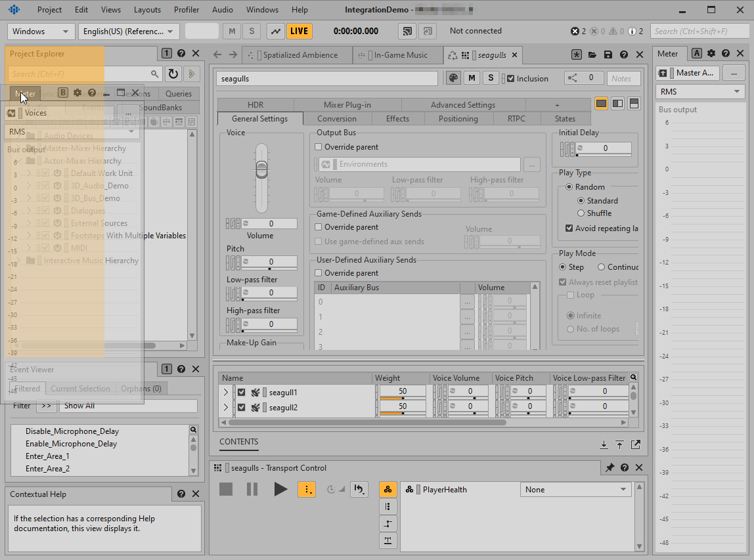Switch to the Positioning tab
The height and width of the screenshot is (560, 754).
(x=458, y=119)
